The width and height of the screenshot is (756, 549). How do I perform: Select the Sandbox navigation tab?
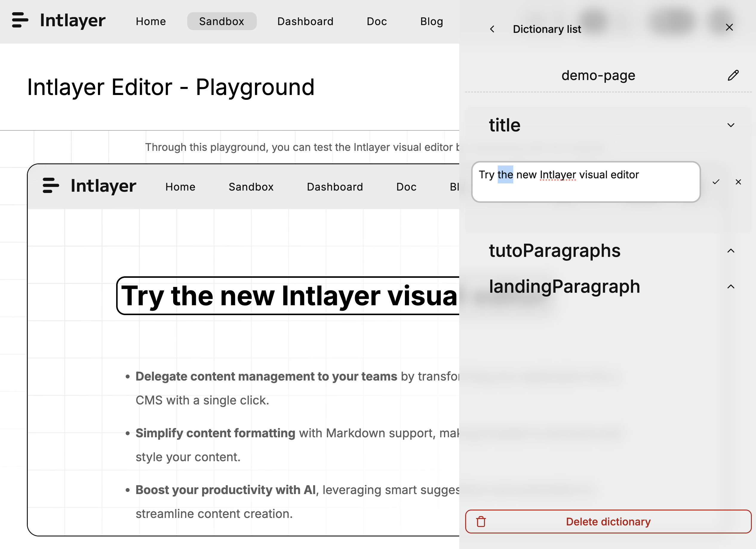click(222, 21)
